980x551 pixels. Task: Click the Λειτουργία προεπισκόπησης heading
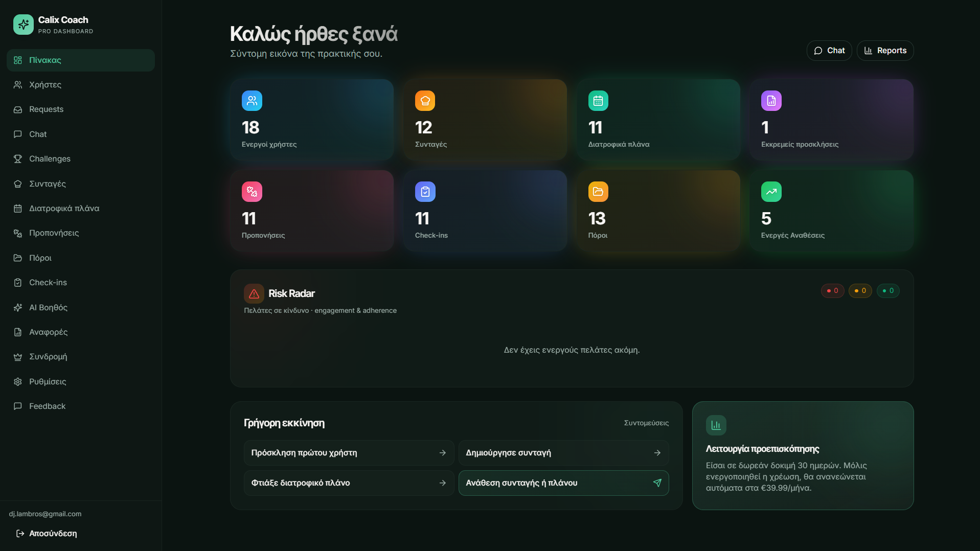[x=763, y=449]
